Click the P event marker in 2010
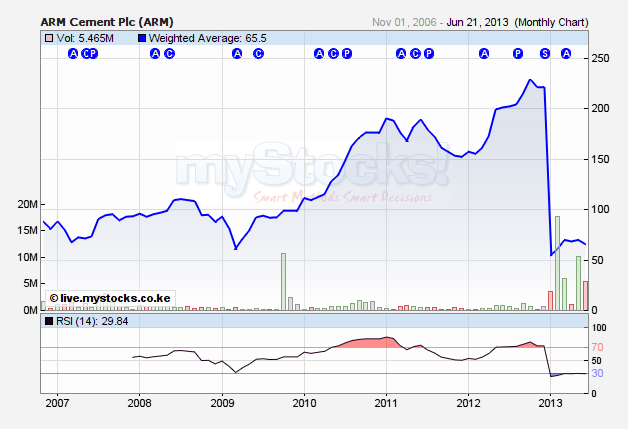The height and width of the screenshot is (429, 628). 347,53
